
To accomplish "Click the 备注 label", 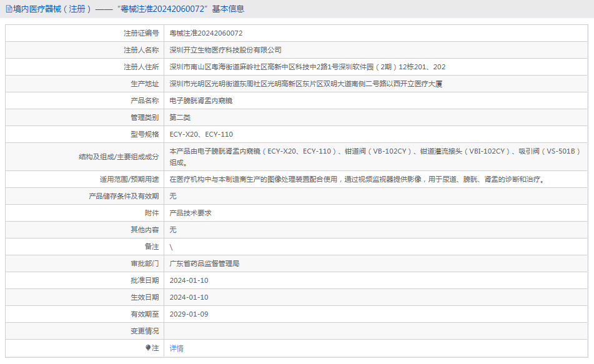I will [x=152, y=247].
